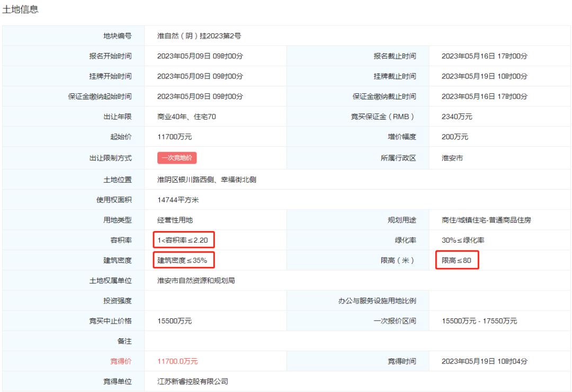This screenshot has height=392, width=572.
Task: Click the usage area value 14744平方米
Action: [178, 200]
